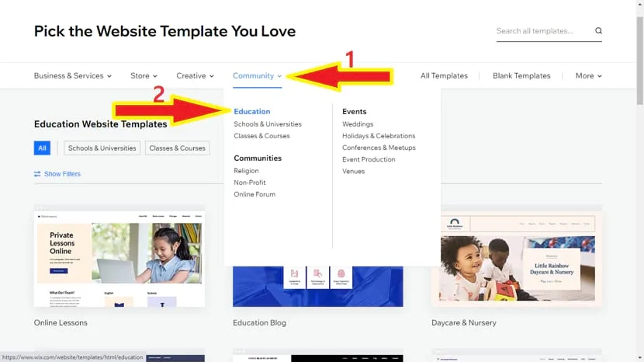Filter by Classes & Courses chip
Viewport: 644px width, 362px height.
177,148
